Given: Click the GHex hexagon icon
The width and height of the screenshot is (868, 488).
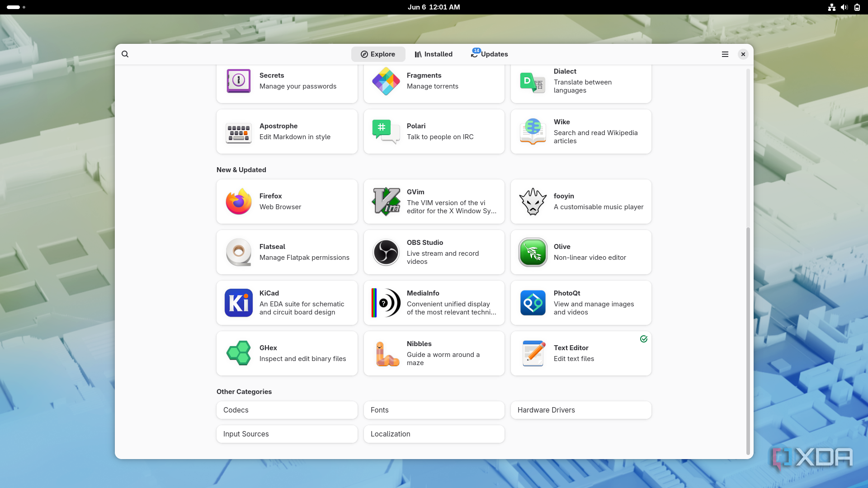Looking at the screenshot, I should coord(239,353).
